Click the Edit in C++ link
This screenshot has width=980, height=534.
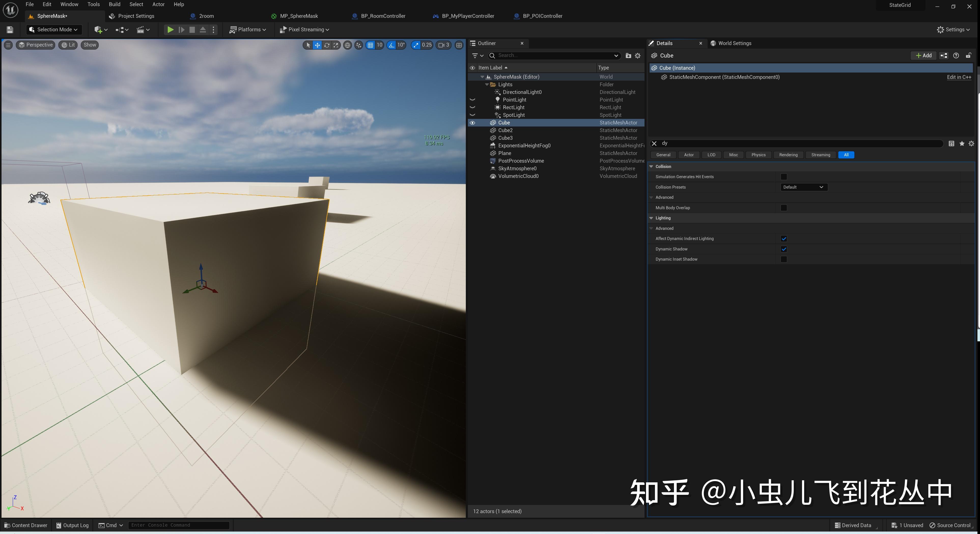(x=959, y=77)
